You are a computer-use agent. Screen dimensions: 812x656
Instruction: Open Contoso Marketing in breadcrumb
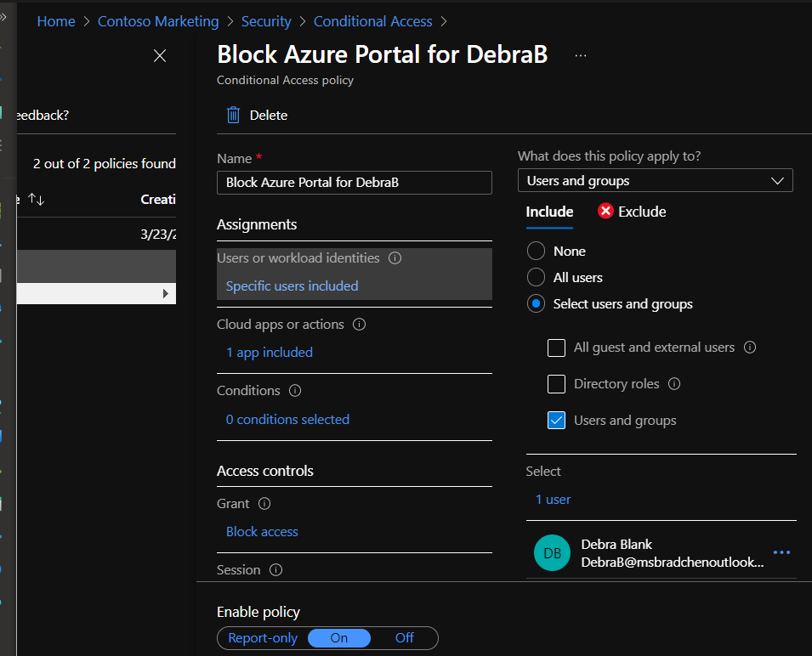click(x=158, y=21)
